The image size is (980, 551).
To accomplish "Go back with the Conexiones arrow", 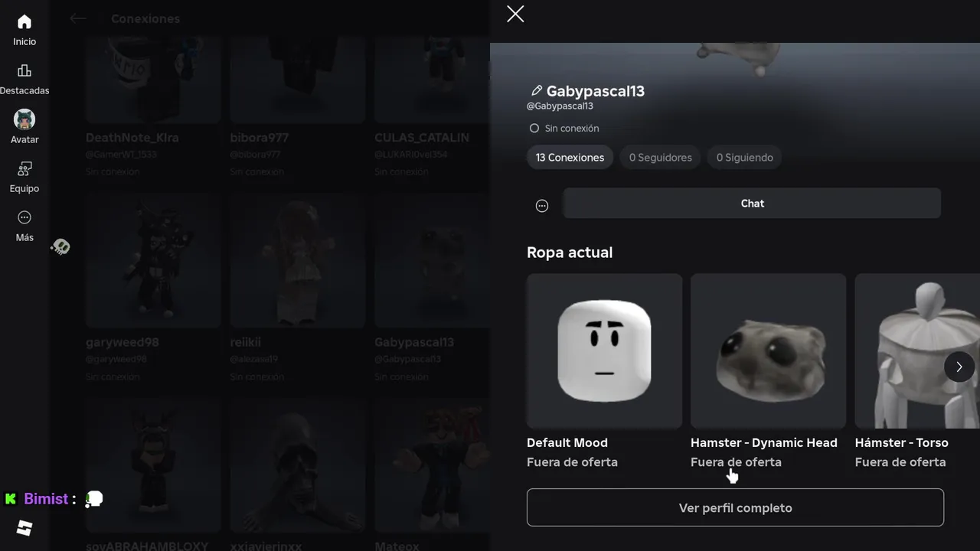I will click(x=77, y=18).
